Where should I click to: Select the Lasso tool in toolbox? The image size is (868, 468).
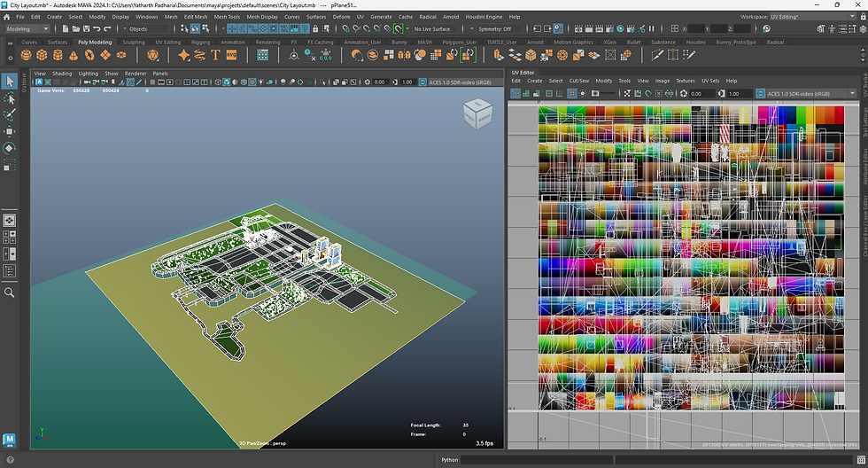(x=10, y=98)
